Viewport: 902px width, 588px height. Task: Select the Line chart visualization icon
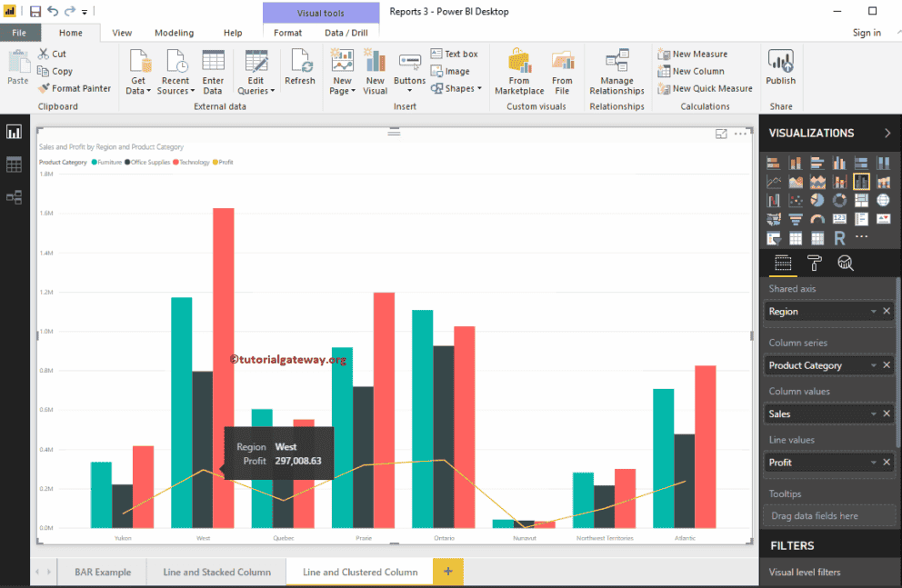pos(774,182)
